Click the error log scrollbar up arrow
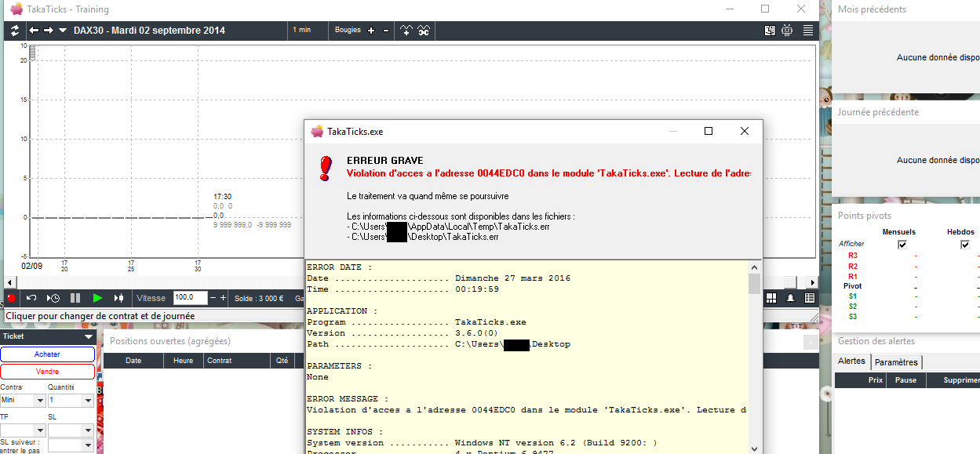980x454 pixels. (755, 267)
